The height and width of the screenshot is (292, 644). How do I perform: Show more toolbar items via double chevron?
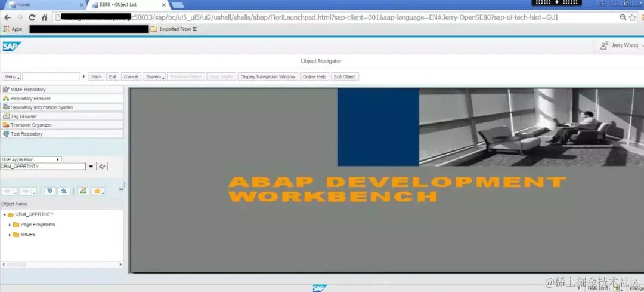pos(121,190)
